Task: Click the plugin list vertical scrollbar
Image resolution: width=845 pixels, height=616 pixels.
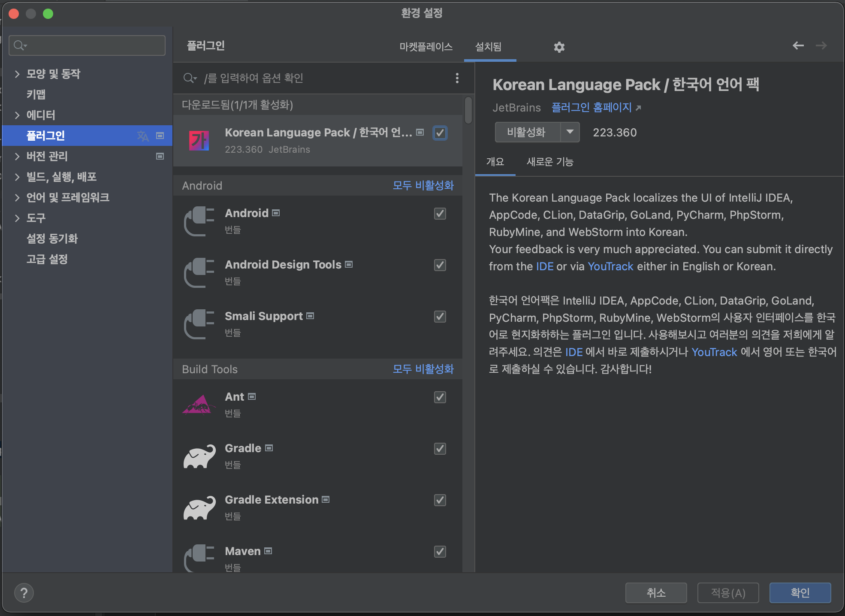Action: pos(468,111)
